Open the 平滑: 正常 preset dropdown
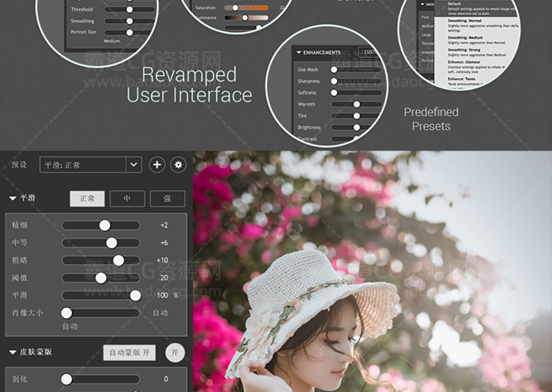 pos(91,165)
